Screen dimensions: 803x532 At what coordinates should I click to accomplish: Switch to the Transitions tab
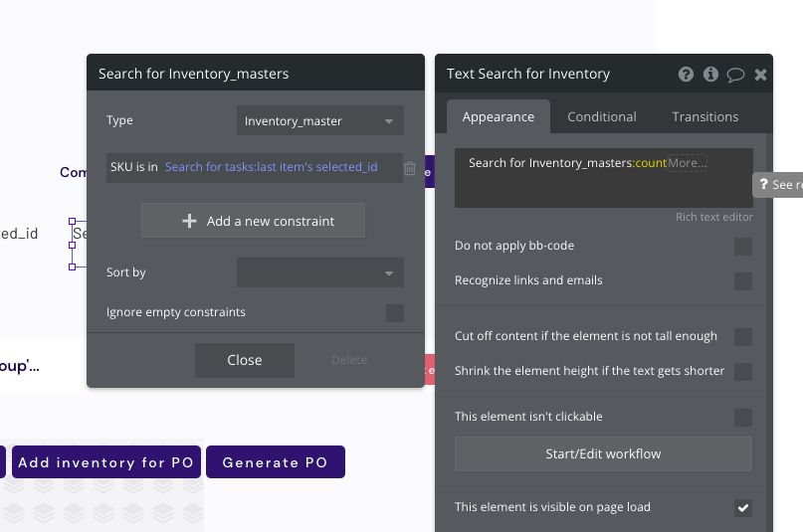pos(704,116)
